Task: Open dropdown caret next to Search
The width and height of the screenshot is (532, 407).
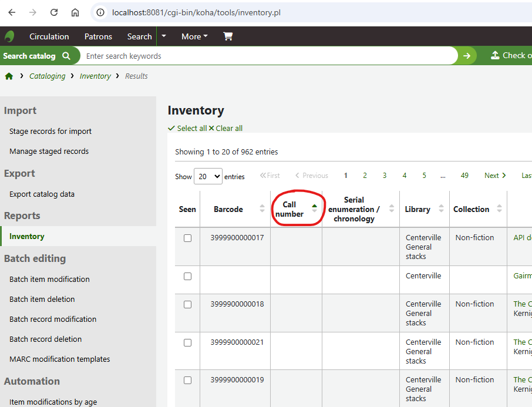Action: tap(164, 36)
